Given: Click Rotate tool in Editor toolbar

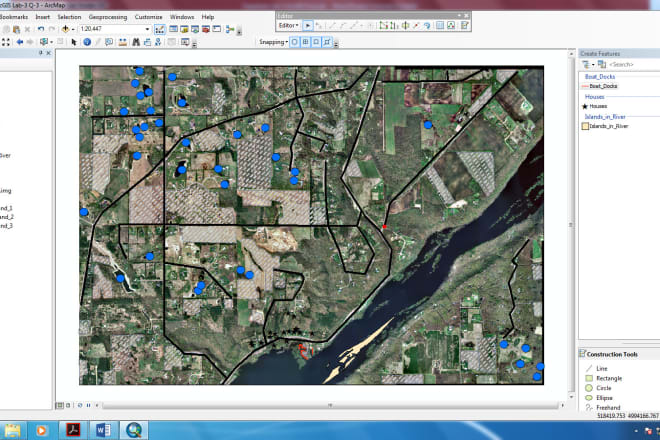Looking at the screenshot, I should click(427, 26).
